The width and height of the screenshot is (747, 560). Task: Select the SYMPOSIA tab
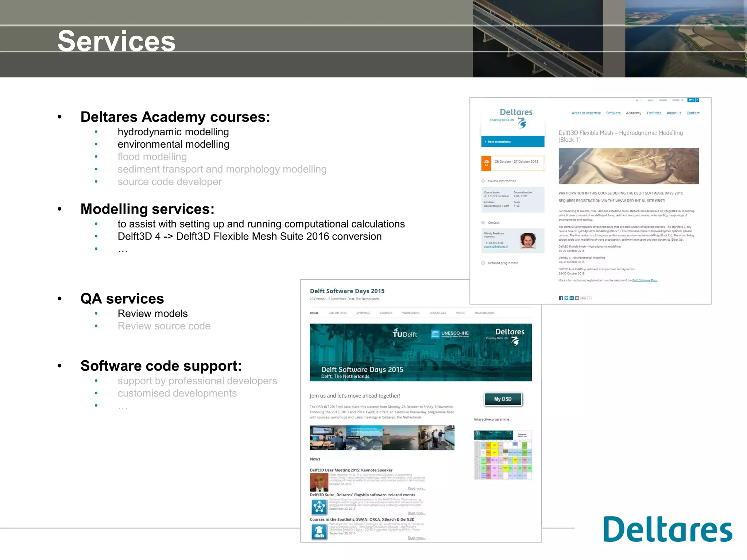(363, 313)
